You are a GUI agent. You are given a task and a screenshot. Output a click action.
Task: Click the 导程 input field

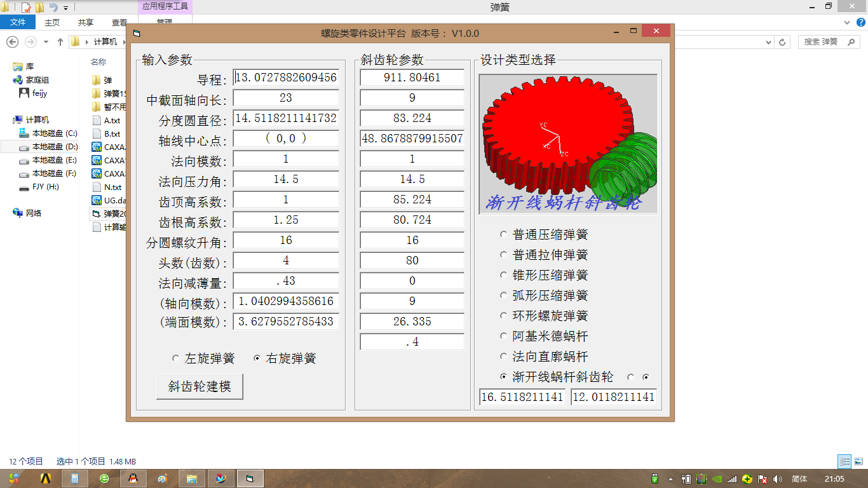285,78
